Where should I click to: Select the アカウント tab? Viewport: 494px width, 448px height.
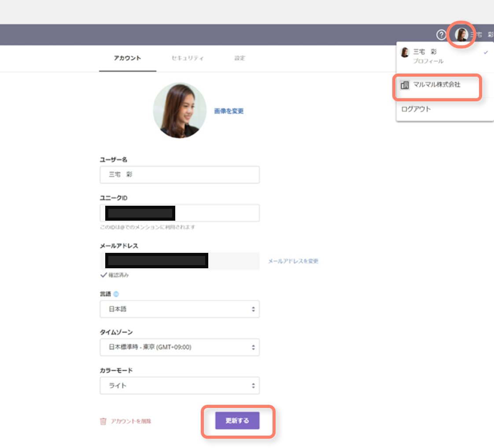coord(127,58)
